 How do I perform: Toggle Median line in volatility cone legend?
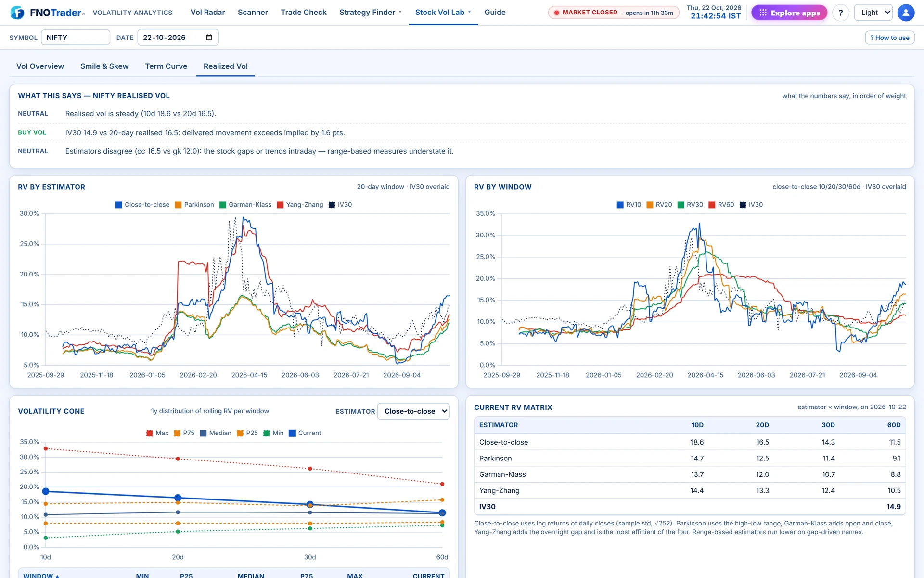216,433
